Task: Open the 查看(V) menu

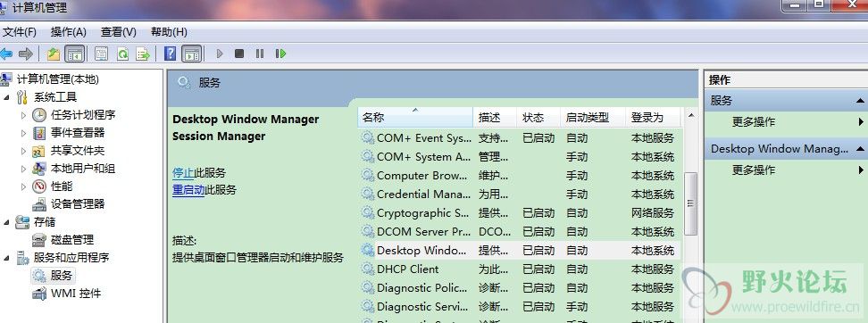Action: point(119,32)
